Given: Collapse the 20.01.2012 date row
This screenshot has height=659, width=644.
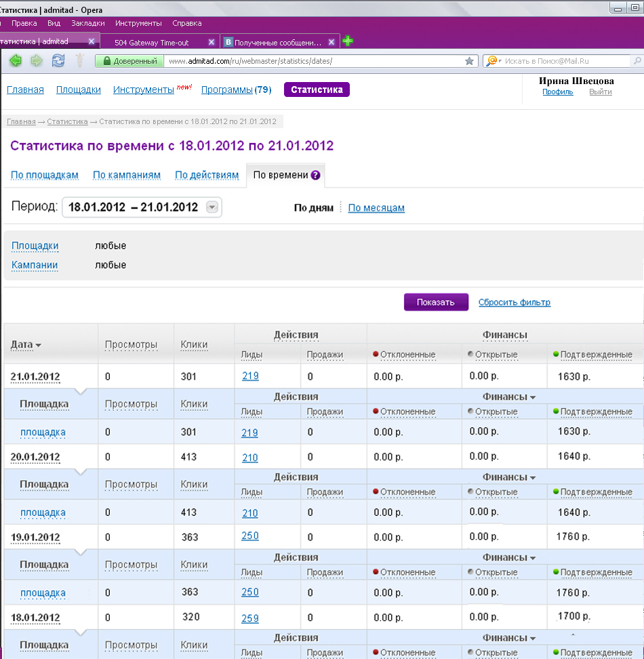Looking at the screenshot, I should point(35,457).
